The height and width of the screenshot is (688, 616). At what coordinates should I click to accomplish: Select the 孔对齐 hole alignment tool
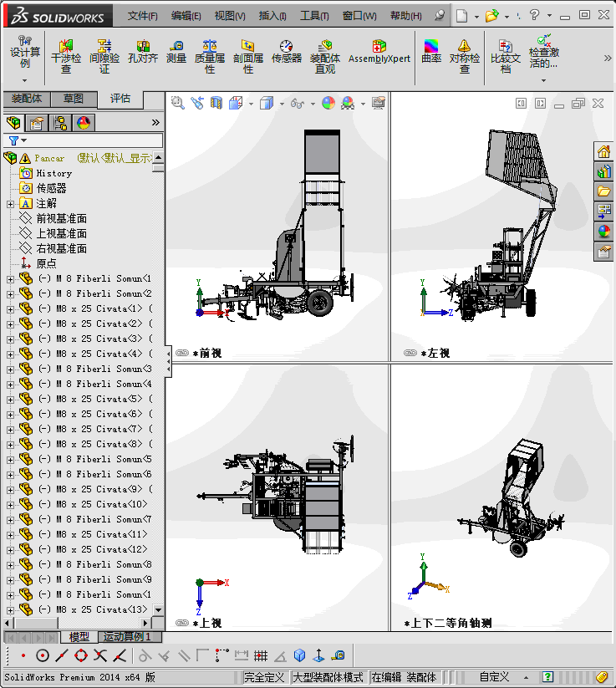tap(143, 52)
